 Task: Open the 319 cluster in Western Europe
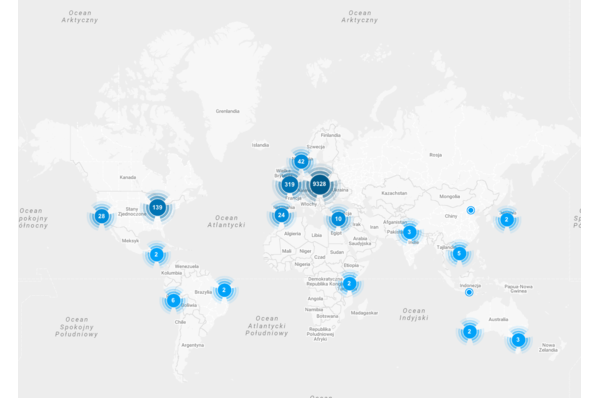coord(289,184)
